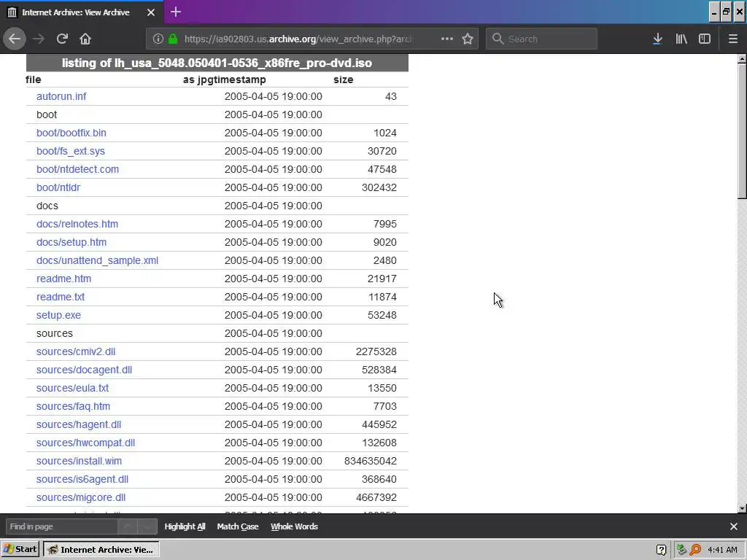The height and width of the screenshot is (560, 747).
Task: Click the URL address field
Action: click(x=298, y=39)
